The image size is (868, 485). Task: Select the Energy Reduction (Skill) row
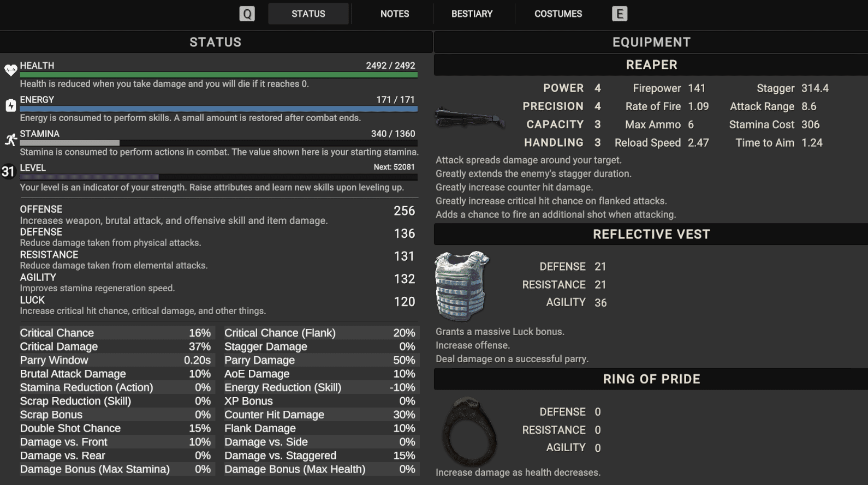click(x=320, y=387)
